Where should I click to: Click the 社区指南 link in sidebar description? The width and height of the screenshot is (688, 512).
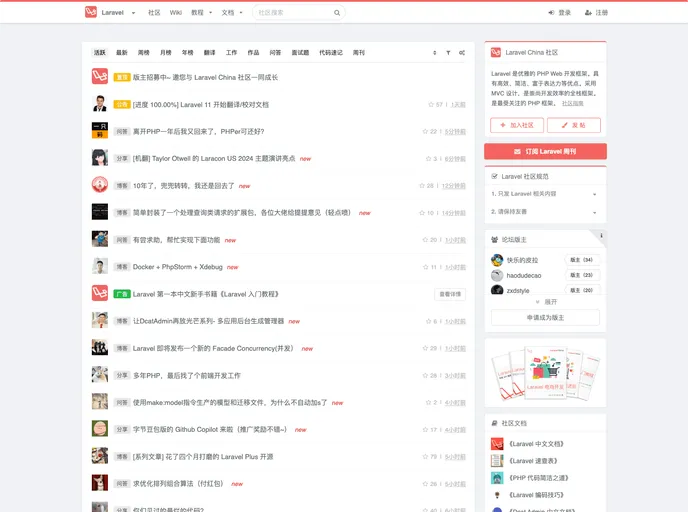click(x=573, y=104)
